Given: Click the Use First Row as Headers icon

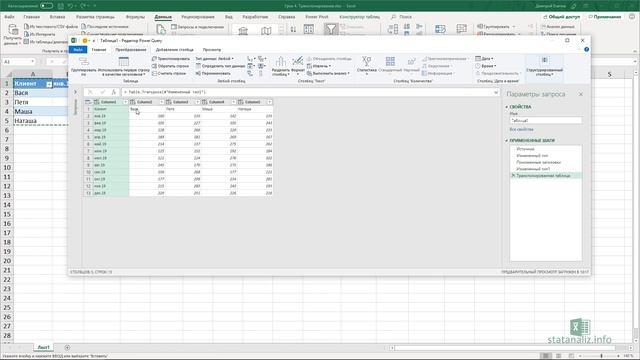Looking at the screenshot, I should 124,61.
